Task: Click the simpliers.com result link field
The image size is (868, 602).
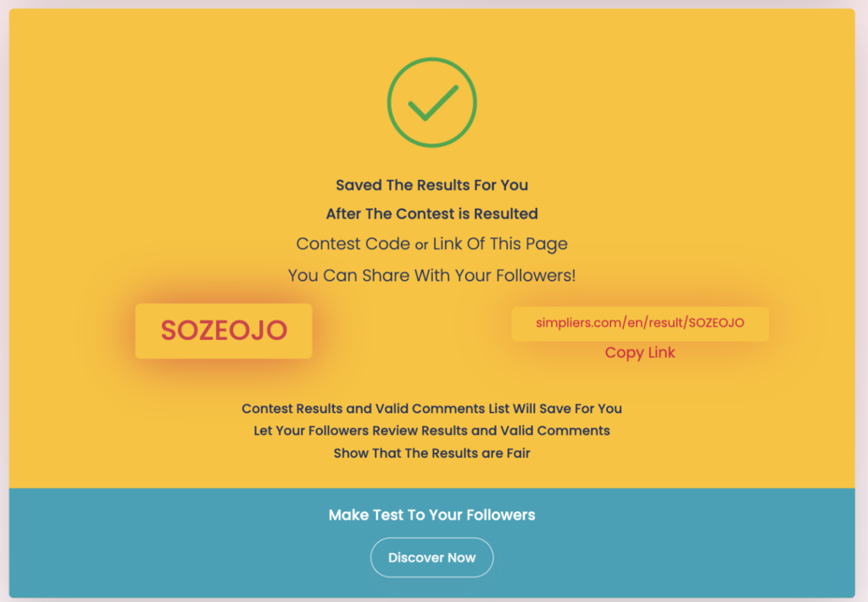Action: tap(640, 323)
